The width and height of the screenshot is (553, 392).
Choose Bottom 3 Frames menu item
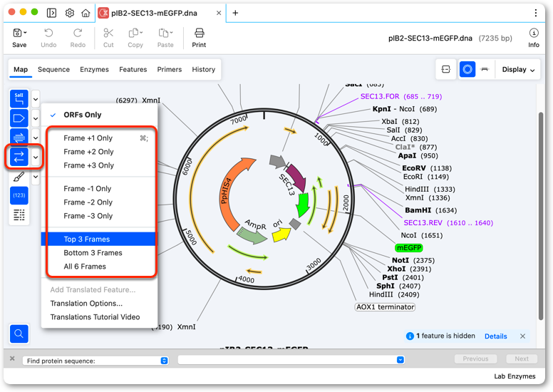pos(99,253)
